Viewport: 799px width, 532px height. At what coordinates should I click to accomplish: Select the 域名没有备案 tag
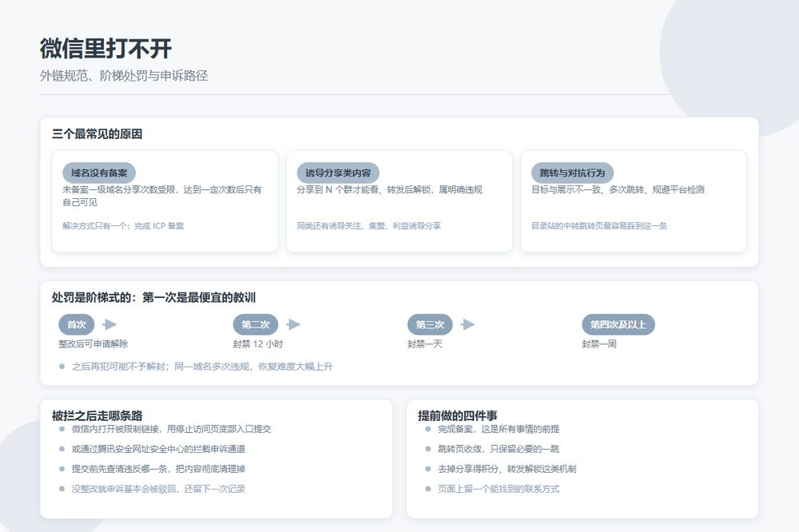[x=99, y=173]
